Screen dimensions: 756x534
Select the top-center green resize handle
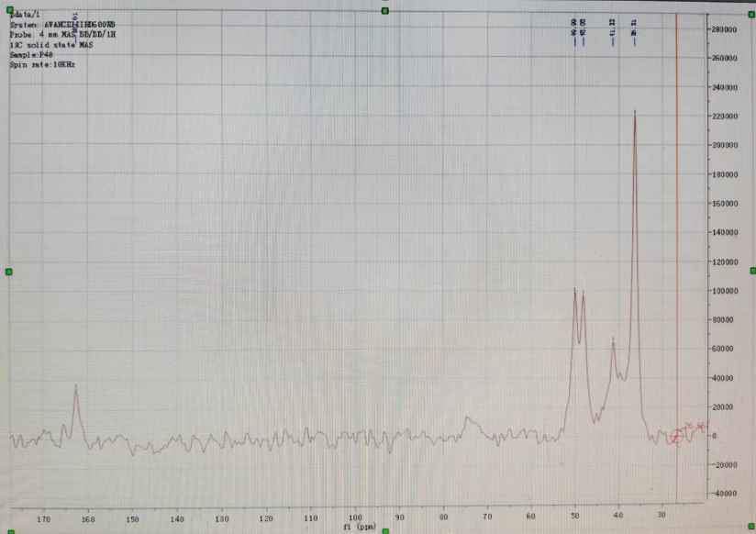[x=384, y=11]
